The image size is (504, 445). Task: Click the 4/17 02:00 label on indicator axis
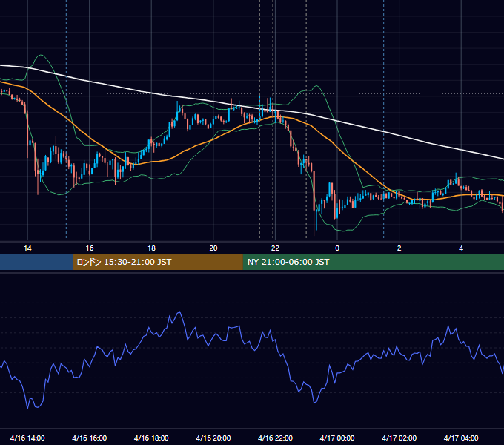(x=399, y=438)
